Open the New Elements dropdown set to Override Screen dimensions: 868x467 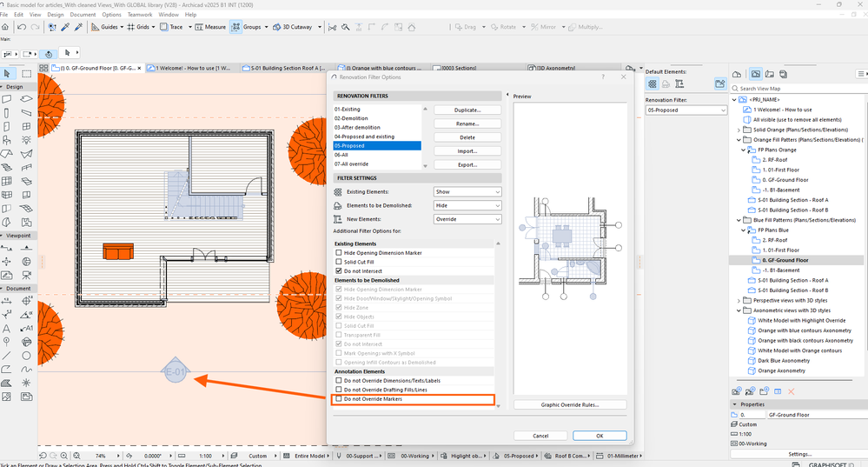467,219
